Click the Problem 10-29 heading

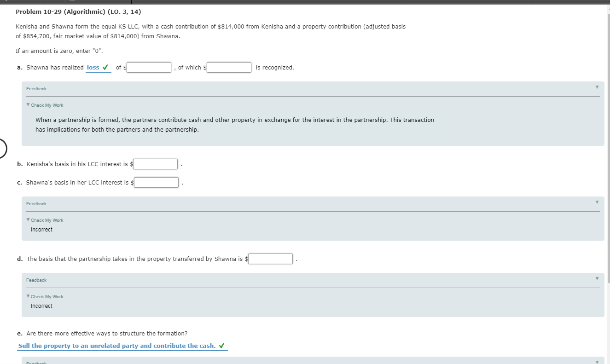click(x=78, y=12)
